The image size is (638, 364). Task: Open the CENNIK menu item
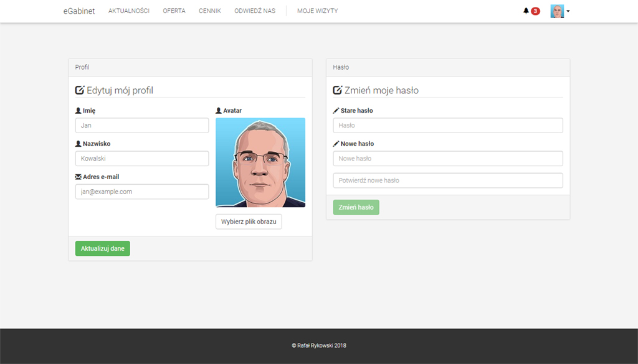(210, 11)
